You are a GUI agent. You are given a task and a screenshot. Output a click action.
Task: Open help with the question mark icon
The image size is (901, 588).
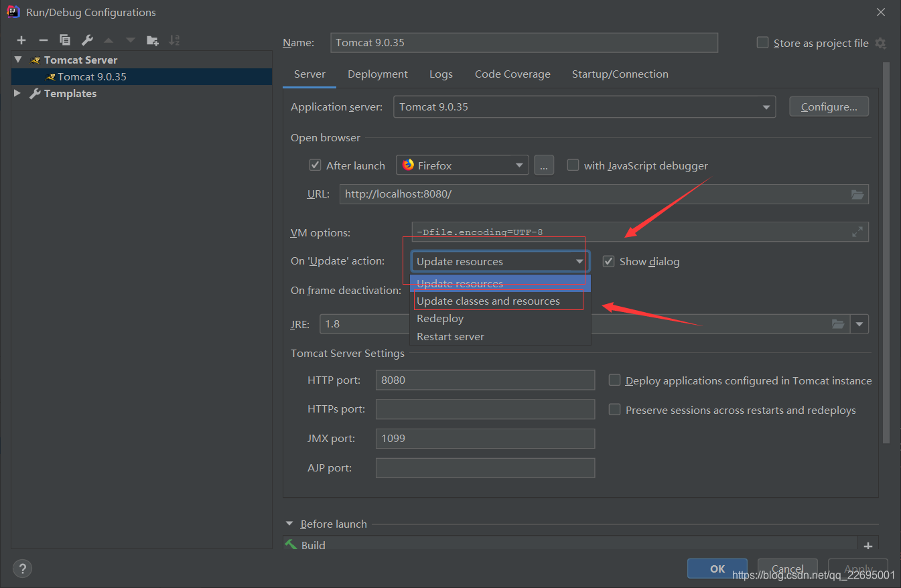pos(22,569)
